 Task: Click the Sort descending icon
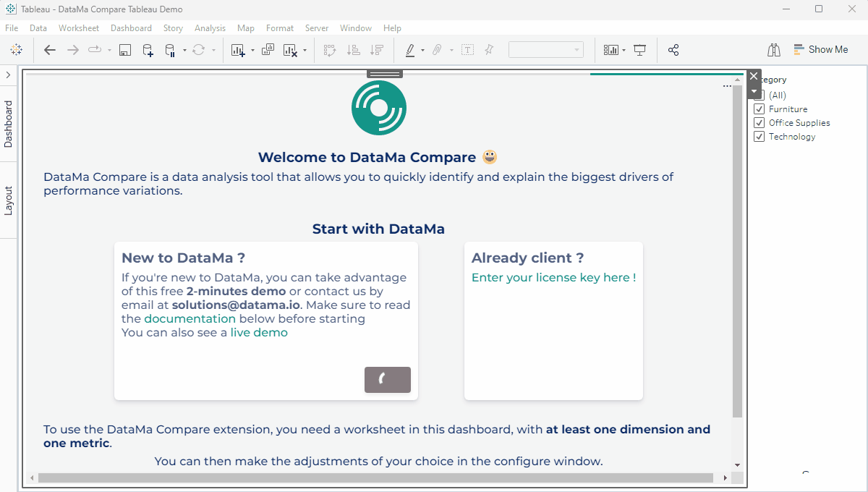(x=377, y=50)
